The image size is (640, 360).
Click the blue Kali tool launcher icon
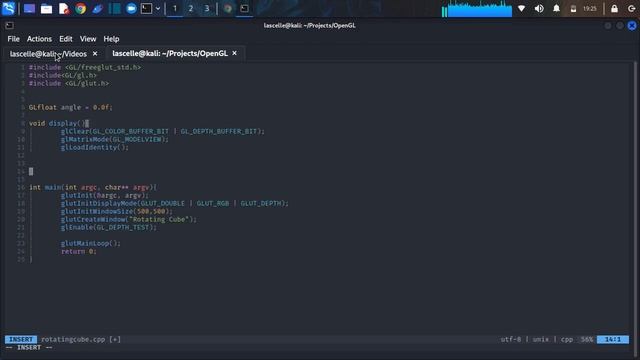[98, 9]
